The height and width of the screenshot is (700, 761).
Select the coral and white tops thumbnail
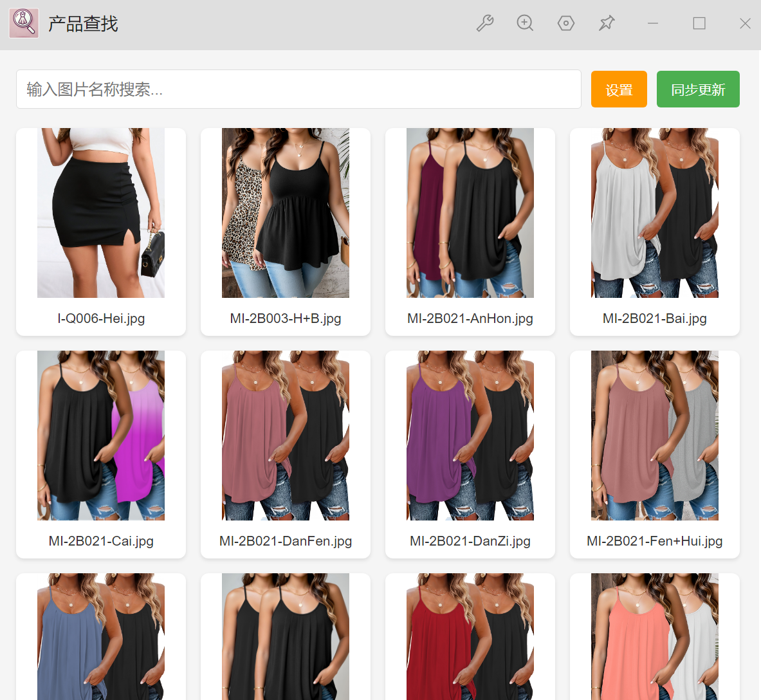pos(655,637)
